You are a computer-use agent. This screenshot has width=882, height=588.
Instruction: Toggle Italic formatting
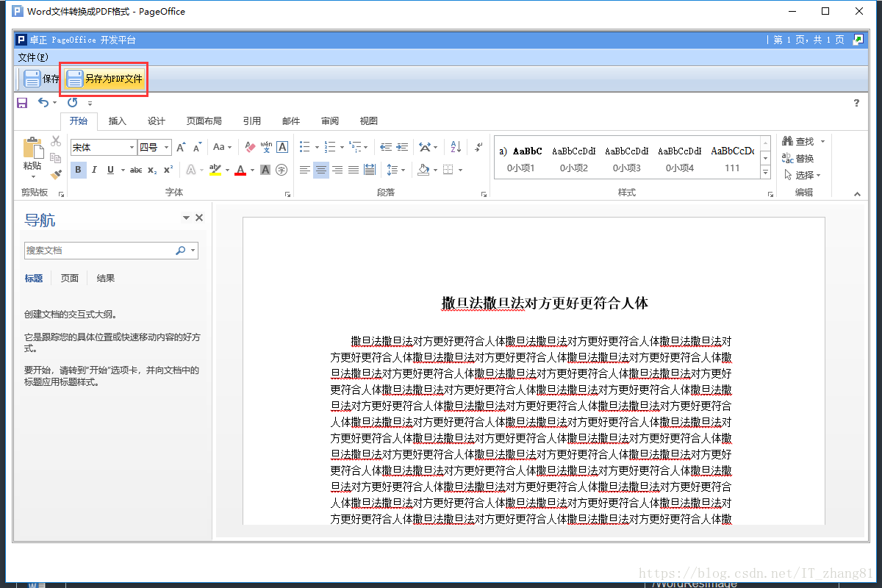click(94, 170)
